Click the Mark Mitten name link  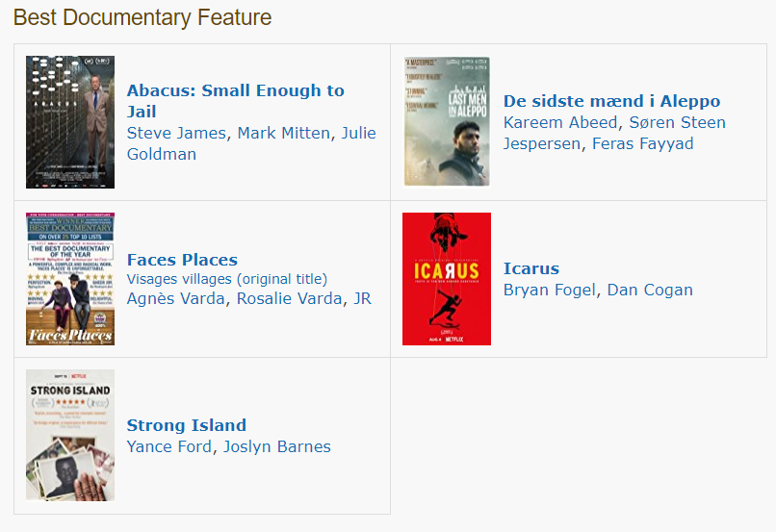(283, 133)
